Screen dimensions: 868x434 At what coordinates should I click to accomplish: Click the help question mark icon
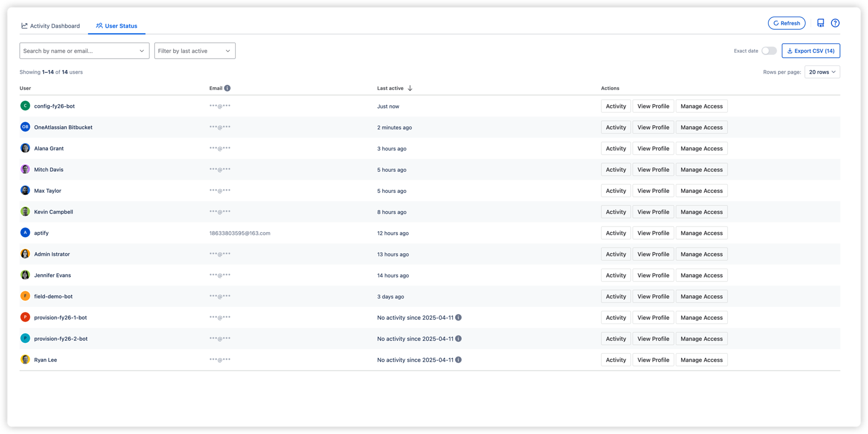coord(835,23)
